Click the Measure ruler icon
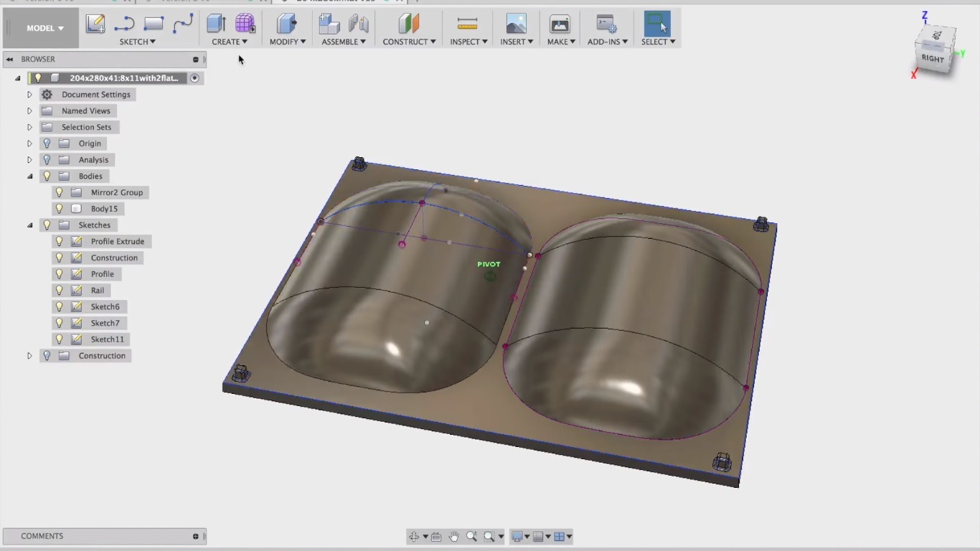980x551 pixels. (467, 24)
